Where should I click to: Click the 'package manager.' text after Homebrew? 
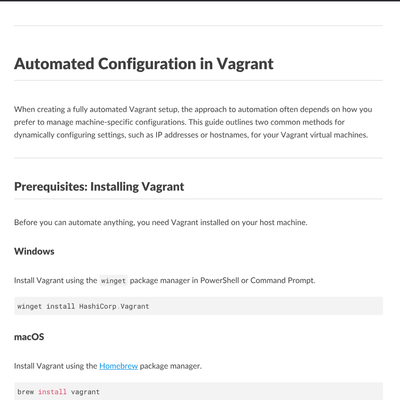[x=171, y=366]
